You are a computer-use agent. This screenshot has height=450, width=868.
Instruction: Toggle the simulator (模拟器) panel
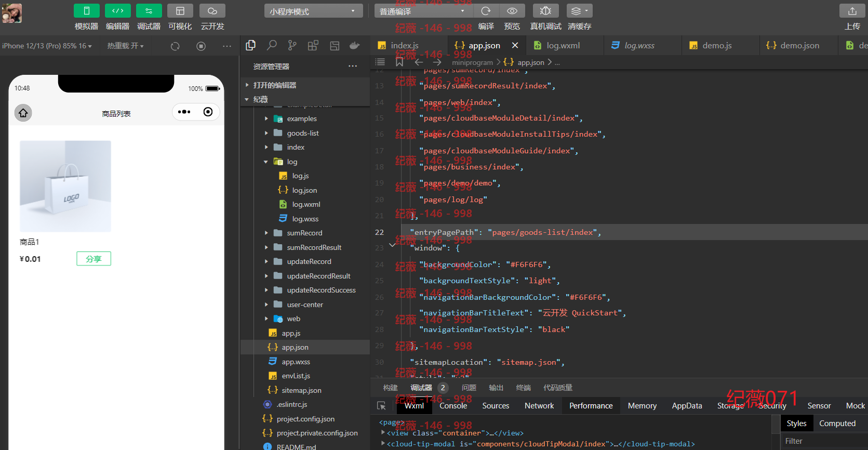click(x=86, y=11)
